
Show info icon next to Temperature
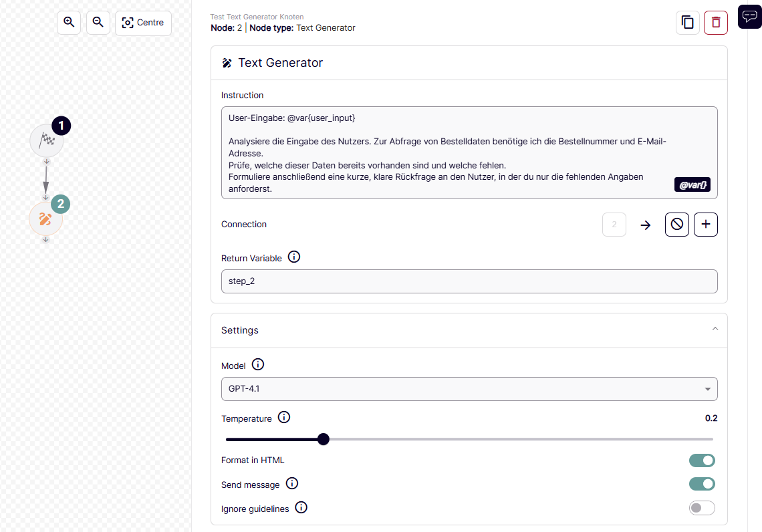(284, 418)
